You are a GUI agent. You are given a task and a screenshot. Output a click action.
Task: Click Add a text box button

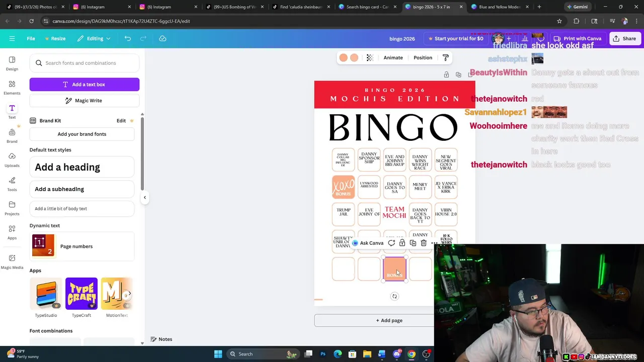[x=85, y=84]
